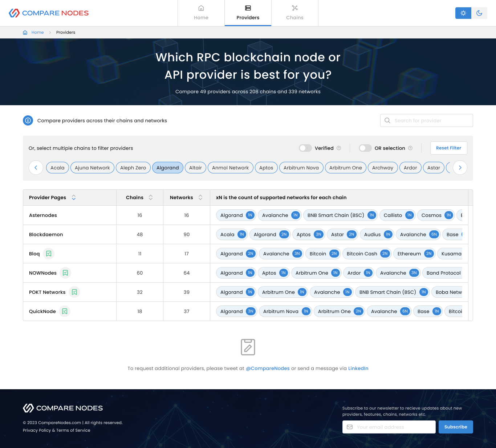Screen dimensions: 496x448
Task: Open the Blockdaemon provider page
Action: tap(46, 234)
